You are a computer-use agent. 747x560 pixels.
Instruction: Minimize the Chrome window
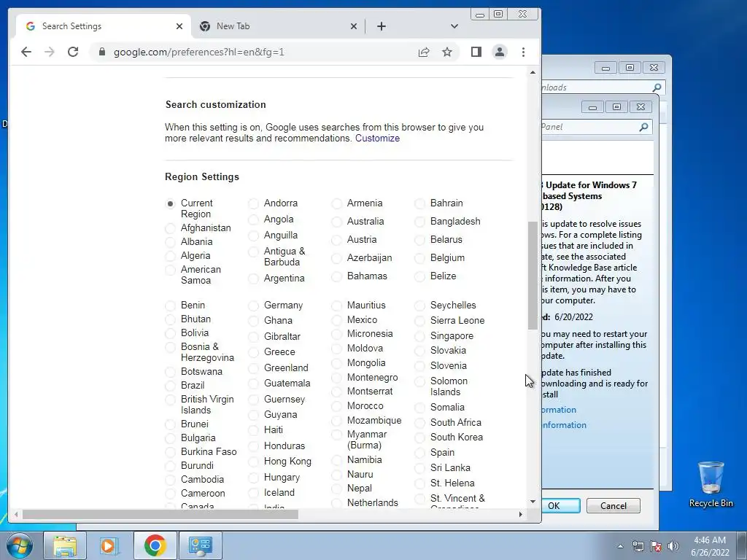click(x=480, y=15)
